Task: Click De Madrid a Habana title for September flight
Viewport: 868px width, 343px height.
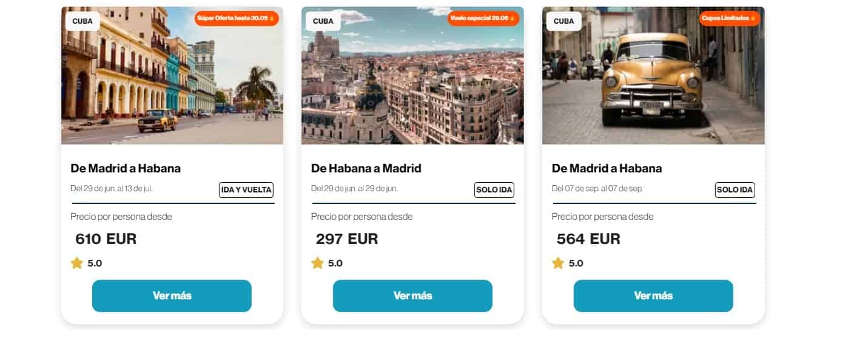Action: [x=607, y=168]
